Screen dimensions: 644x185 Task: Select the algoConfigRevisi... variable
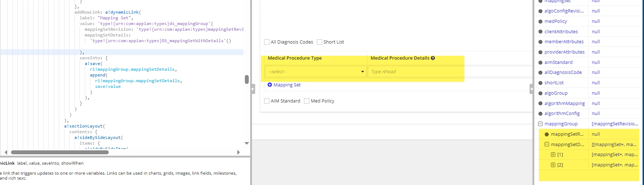pos(564,11)
